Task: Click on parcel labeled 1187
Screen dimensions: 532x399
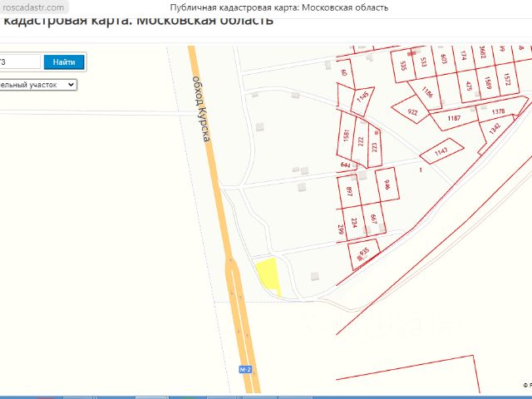Action: [x=454, y=119]
